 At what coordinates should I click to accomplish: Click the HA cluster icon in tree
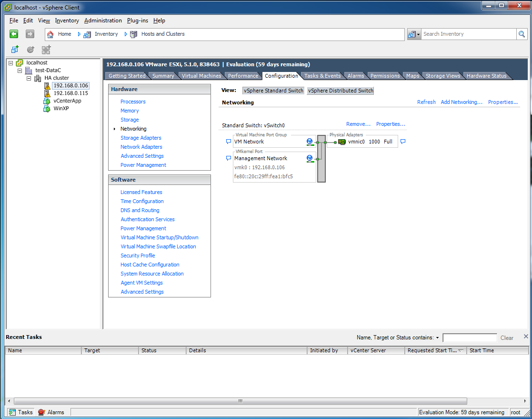38,78
